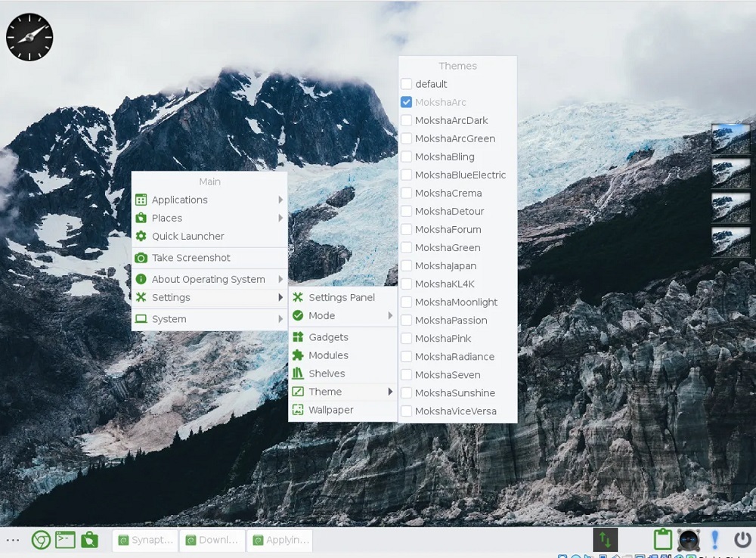Click the shopping bag software icon in shelf

(89, 540)
